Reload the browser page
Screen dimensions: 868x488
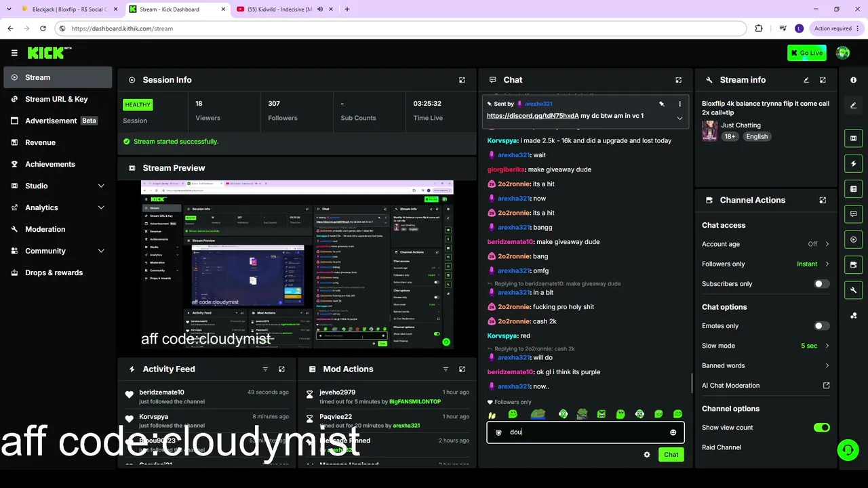(43, 28)
